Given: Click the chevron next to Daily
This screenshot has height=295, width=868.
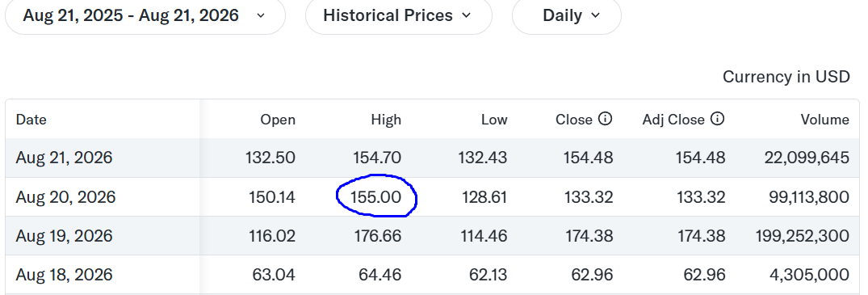Looking at the screenshot, I should 596,16.
